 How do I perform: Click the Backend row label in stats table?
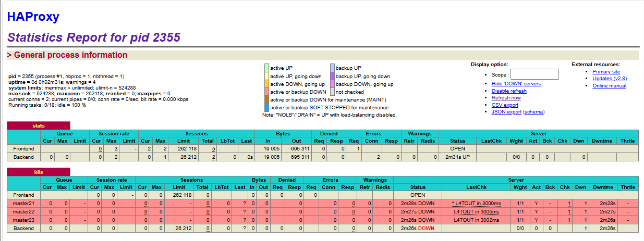tap(23, 157)
